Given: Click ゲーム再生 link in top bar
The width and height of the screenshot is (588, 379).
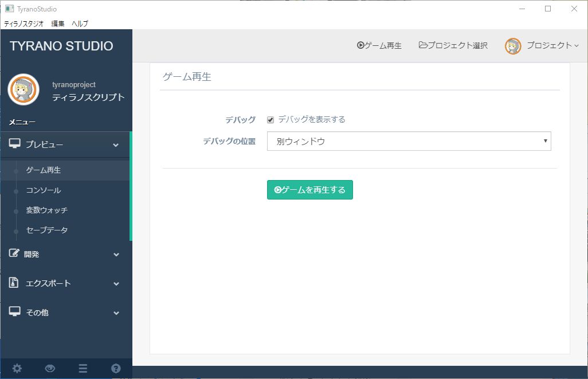Looking at the screenshot, I should click(379, 45).
